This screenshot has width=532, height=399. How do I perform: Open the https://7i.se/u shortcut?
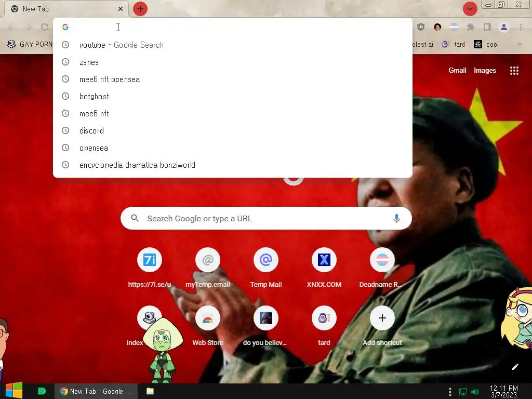[x=149, y=268]
